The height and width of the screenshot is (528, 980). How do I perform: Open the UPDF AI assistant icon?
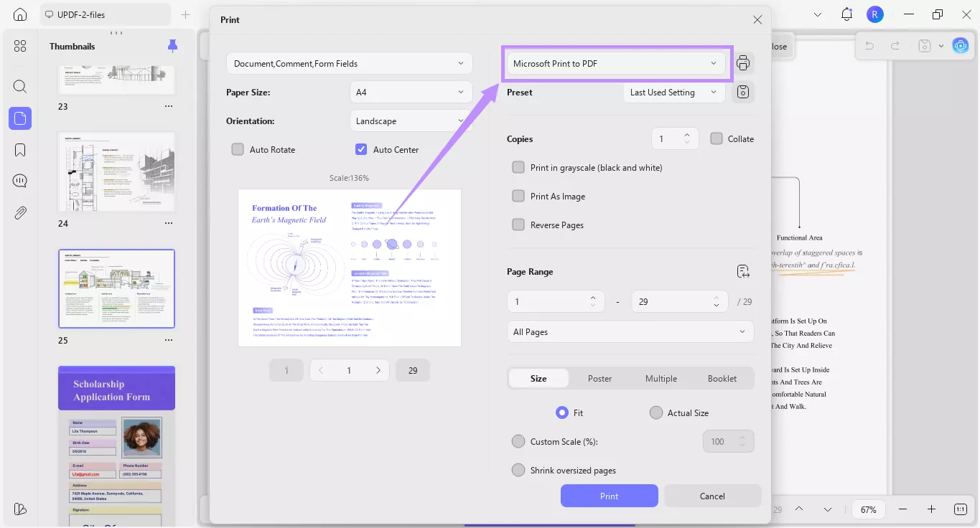tap(960, 46)
